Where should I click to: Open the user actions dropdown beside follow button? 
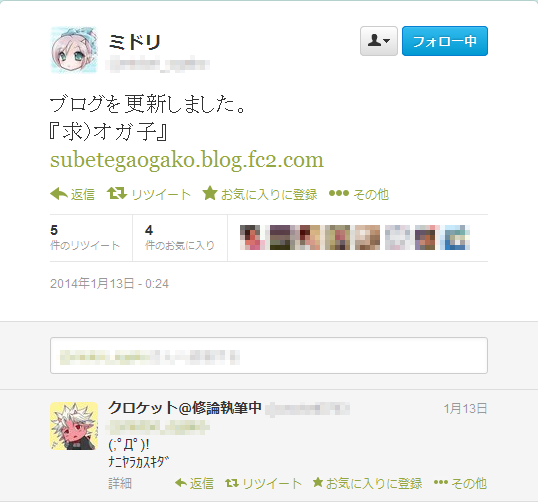click(x=379, y=41)
